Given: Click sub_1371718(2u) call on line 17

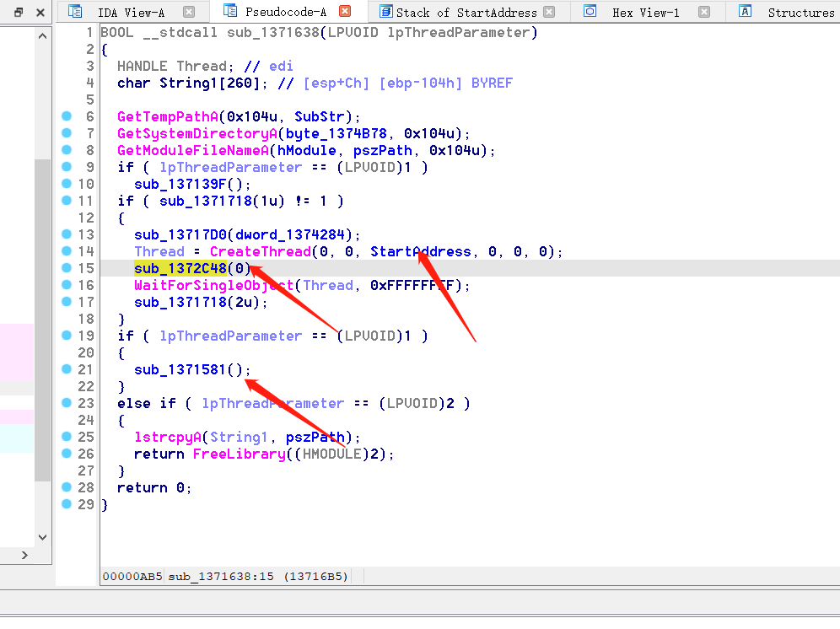Looking at the screenshot, I should [x=197, y=302].
